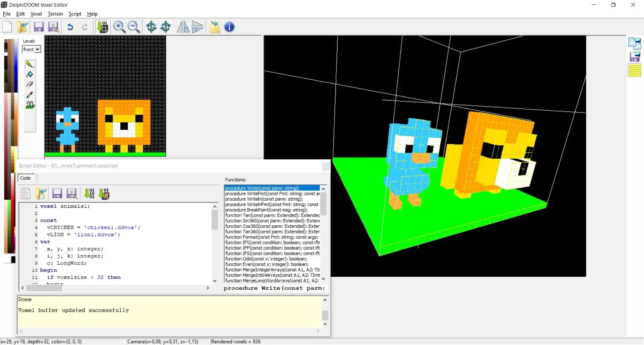
Task: Select 'procedure Writeln(const parm: string);' function
Action: click(264, 199)
